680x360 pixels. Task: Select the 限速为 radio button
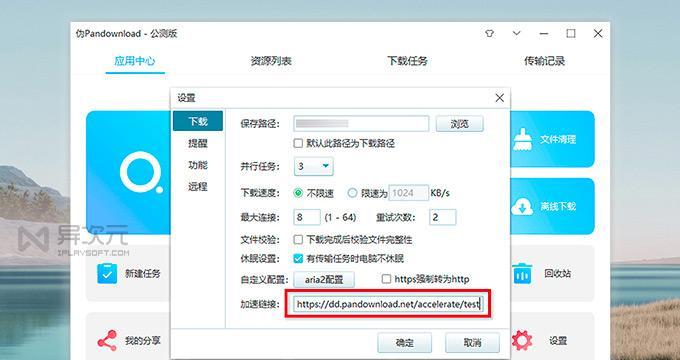353,193
